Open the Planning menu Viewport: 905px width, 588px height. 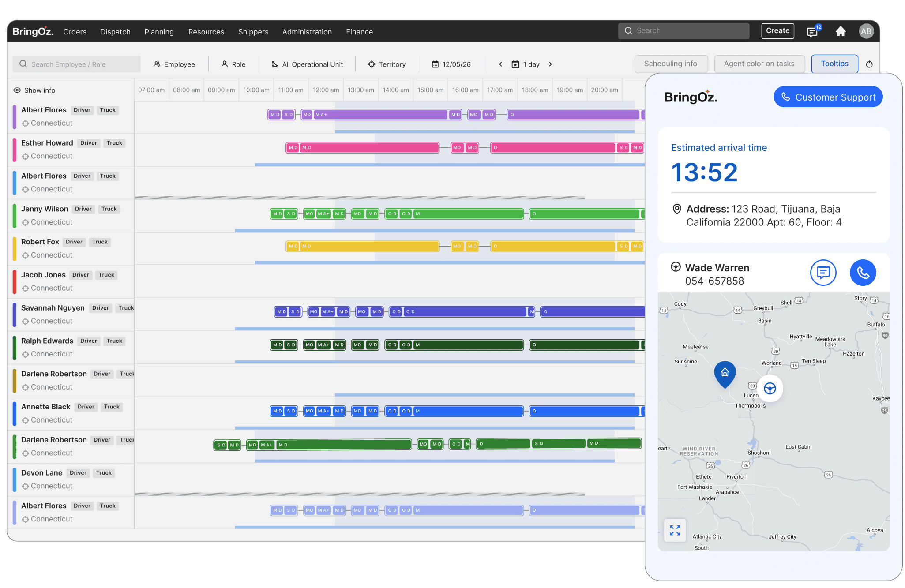[159, 32]
